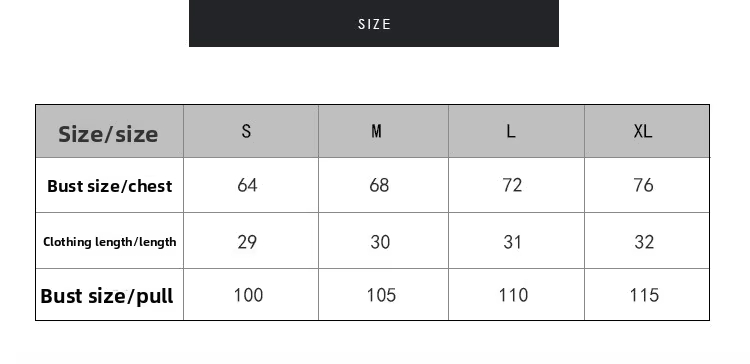Select the Size/size header cell
Screen dimensions: 750x364
point(110,131)
